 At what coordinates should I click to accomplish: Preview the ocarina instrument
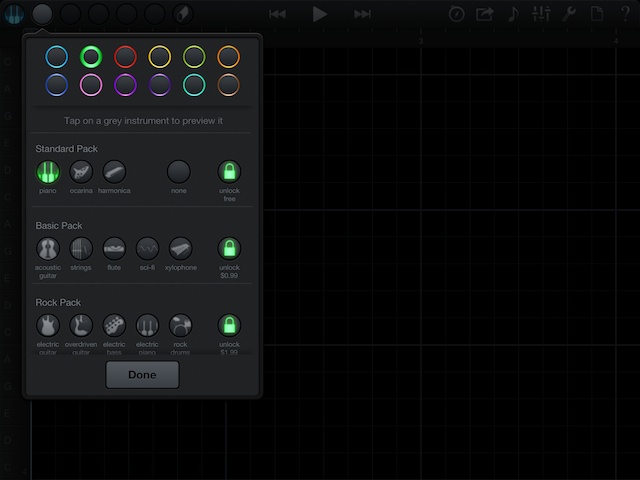[x=81, y=172]
